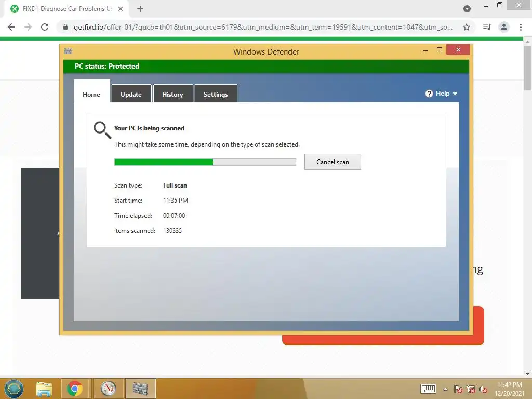Screen dimensions: 532x399
Task: Click the compass app taskbar icon
Action: tap(109, 389)
